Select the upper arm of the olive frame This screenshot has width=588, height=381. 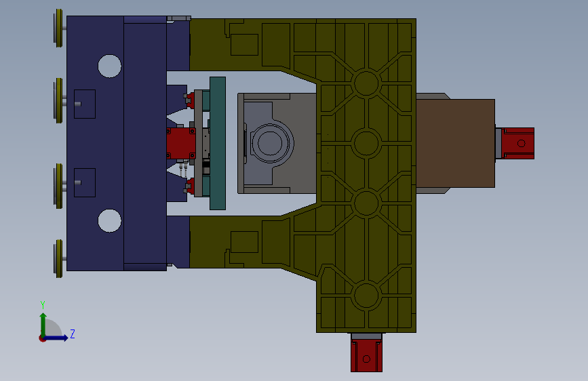pyautogui.click(x=253, y=44)
